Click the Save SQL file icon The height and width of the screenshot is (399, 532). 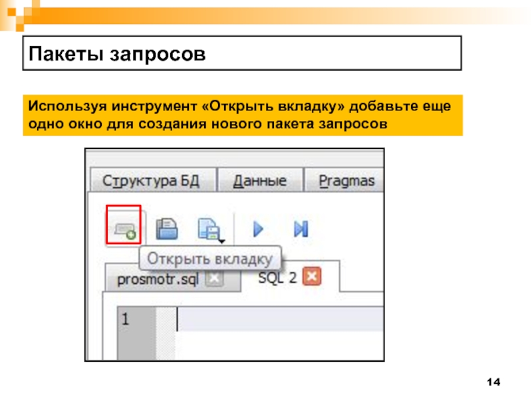pyautogui.click(x=208, y=228)
